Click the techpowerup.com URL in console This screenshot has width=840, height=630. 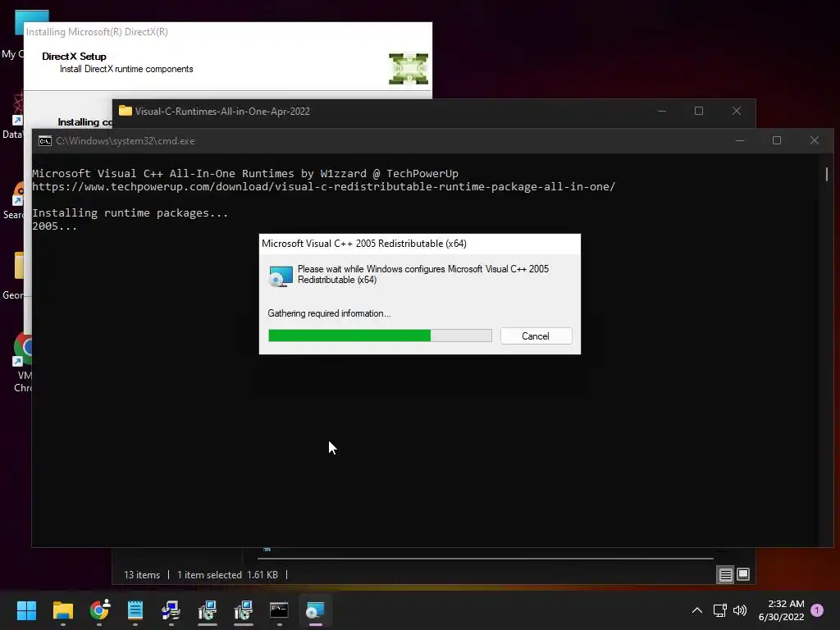(x=323, y=186)
